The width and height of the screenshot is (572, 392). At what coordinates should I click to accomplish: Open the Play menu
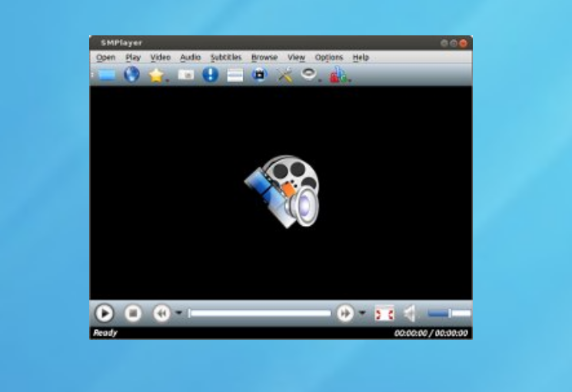pos(133,57)
